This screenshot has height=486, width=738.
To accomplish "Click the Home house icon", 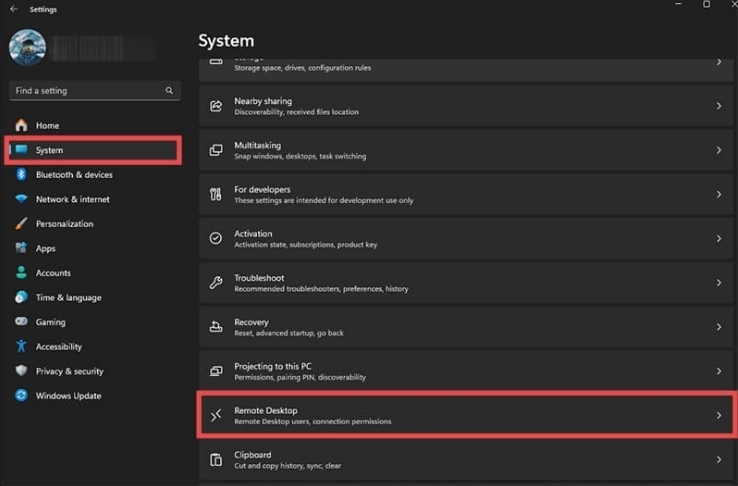I will tap(21, 125).
